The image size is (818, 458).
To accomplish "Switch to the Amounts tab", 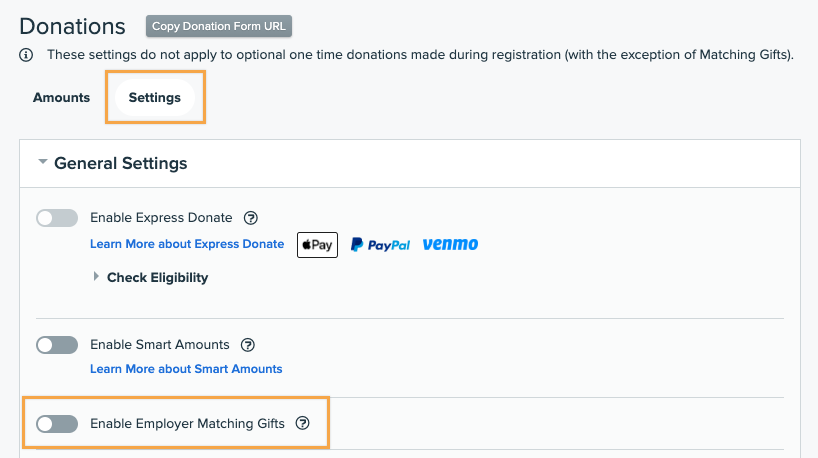I will tap(61, 98).
